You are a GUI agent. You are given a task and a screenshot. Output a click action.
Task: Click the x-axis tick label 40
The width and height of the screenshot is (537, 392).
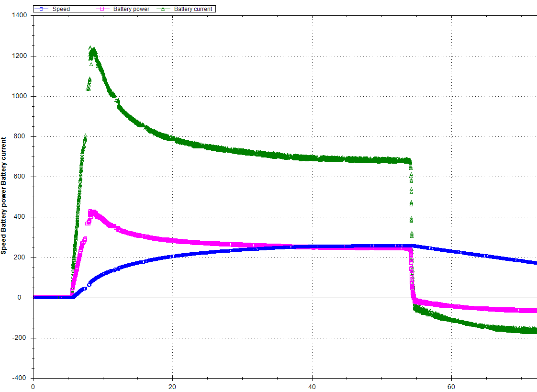pyautogui.click(x=312, y=386)
